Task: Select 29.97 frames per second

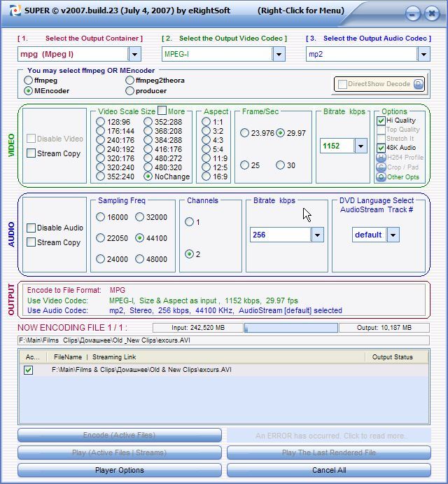Action: [280, 133]
